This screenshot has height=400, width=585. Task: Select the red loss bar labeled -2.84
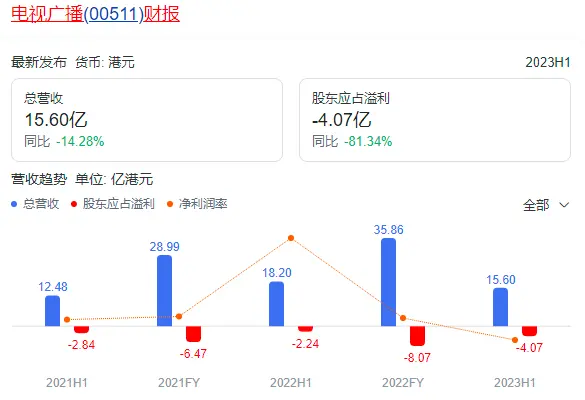point(82,329)
